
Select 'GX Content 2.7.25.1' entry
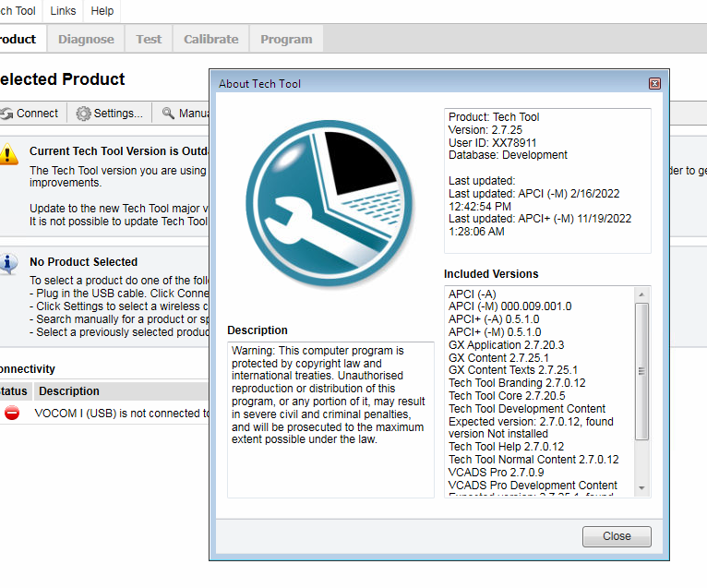[498, 358]
